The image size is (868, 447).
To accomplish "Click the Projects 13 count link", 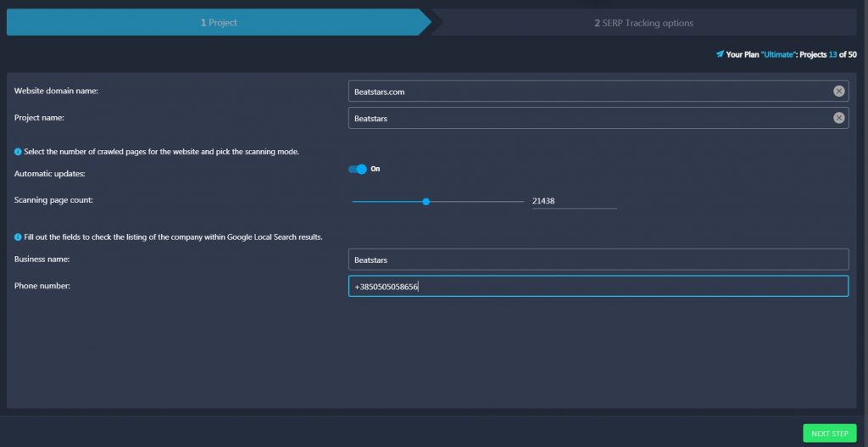I will pyautogui.click(x=832, y=54).
